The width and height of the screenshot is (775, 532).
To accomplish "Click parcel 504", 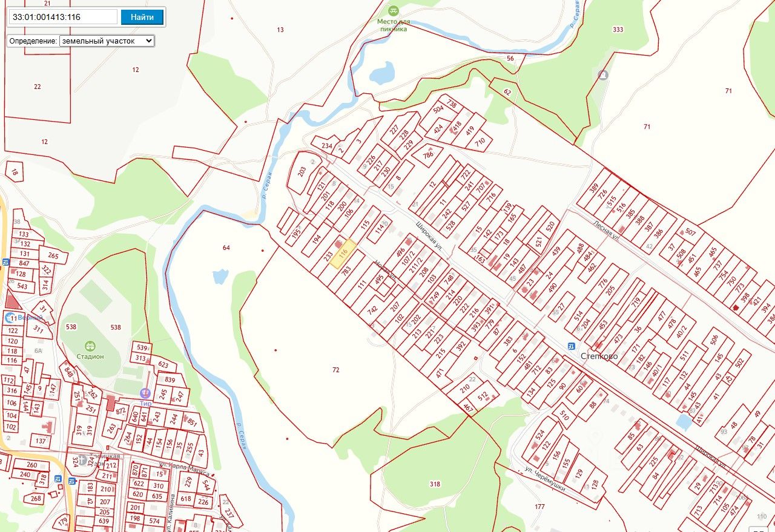I will coord(439,110).
